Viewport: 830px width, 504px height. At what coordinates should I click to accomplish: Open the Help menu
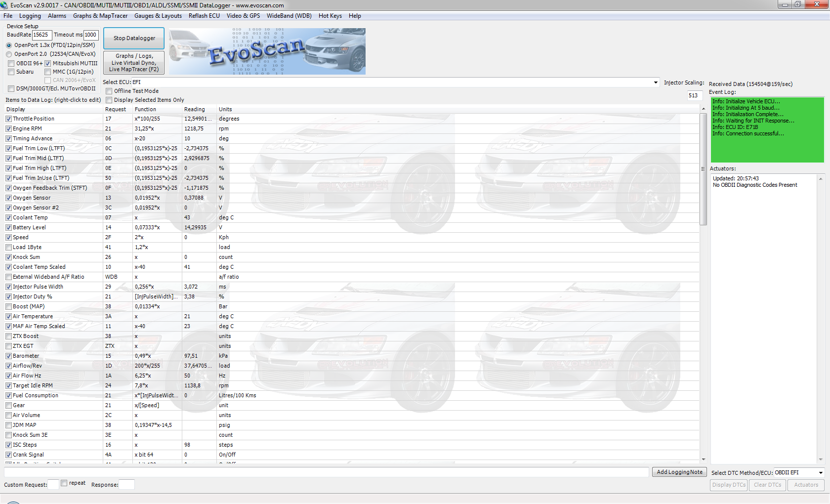(355, 16)
